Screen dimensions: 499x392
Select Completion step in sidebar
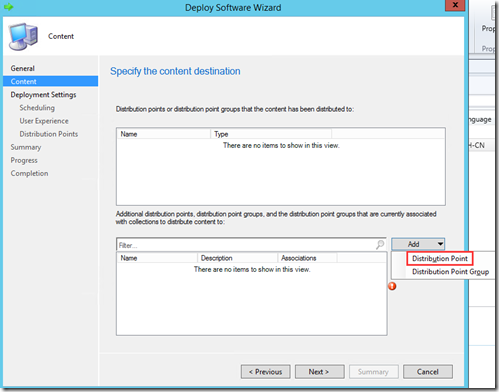click(29, 173)
